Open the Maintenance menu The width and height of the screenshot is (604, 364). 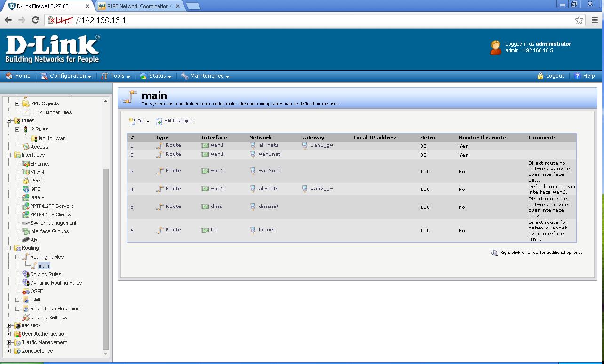(205, 76)
